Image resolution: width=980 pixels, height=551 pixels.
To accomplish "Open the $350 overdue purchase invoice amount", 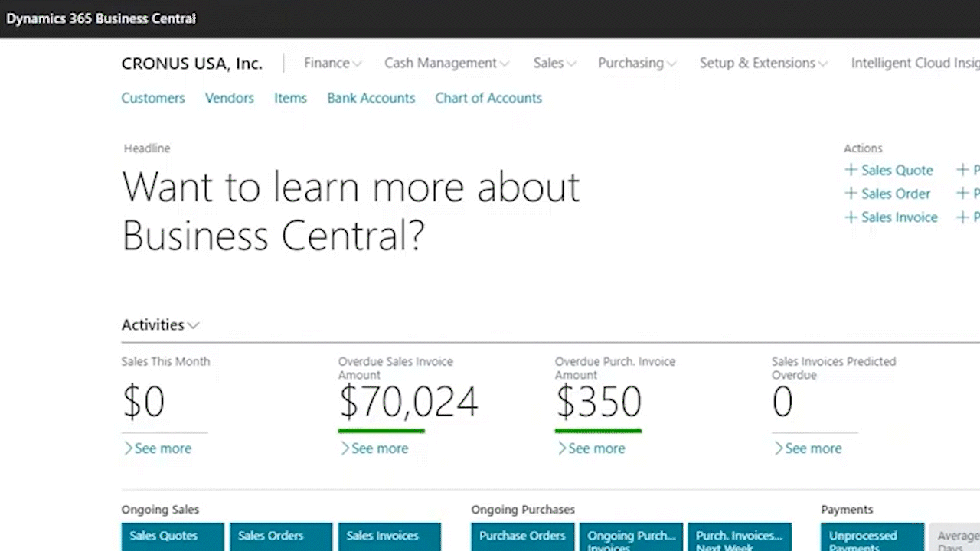I will point(599,402).
